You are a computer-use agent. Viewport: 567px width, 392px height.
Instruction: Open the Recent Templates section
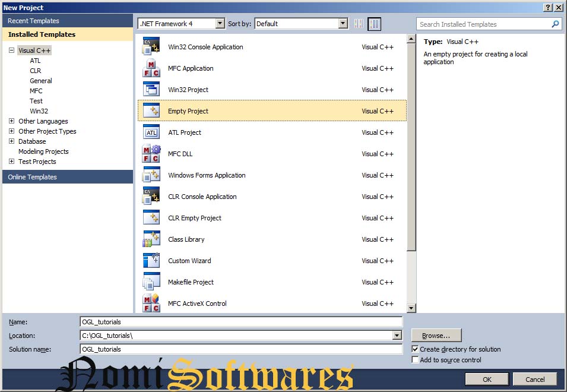68,21
